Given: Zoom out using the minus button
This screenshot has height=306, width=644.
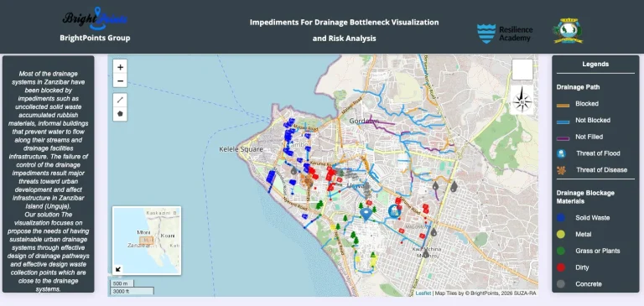Looking at the screenshot, I should pos(120,81).
